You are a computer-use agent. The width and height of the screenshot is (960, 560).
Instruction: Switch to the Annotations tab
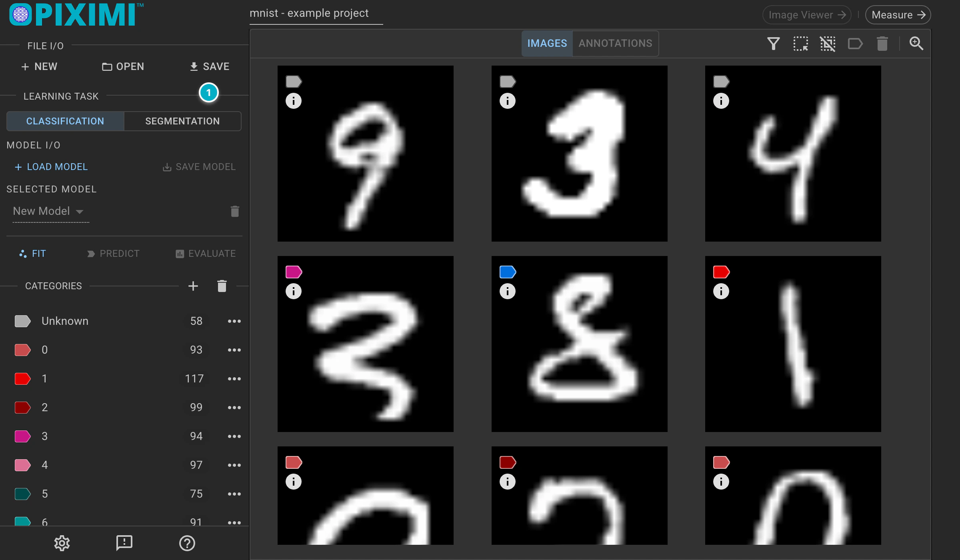point(615,43)
